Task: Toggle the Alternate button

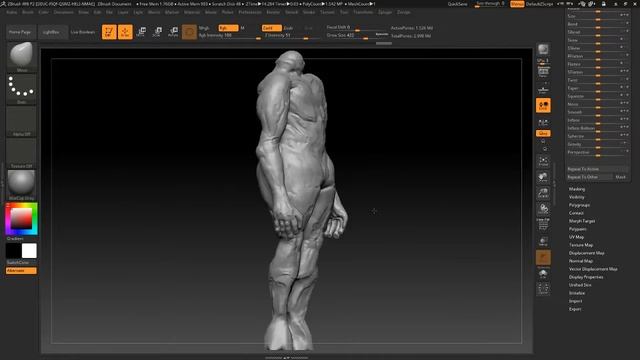Action: click(21, 271)
